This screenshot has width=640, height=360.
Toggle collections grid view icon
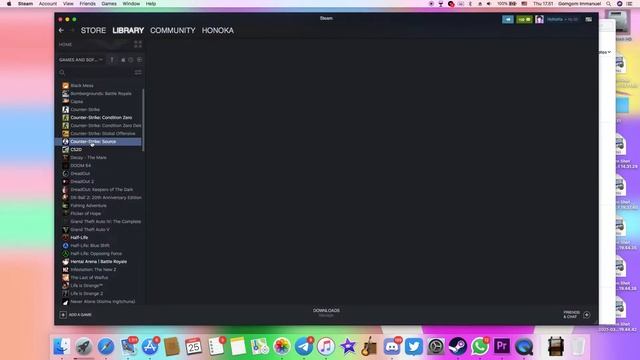coord(138,44)
